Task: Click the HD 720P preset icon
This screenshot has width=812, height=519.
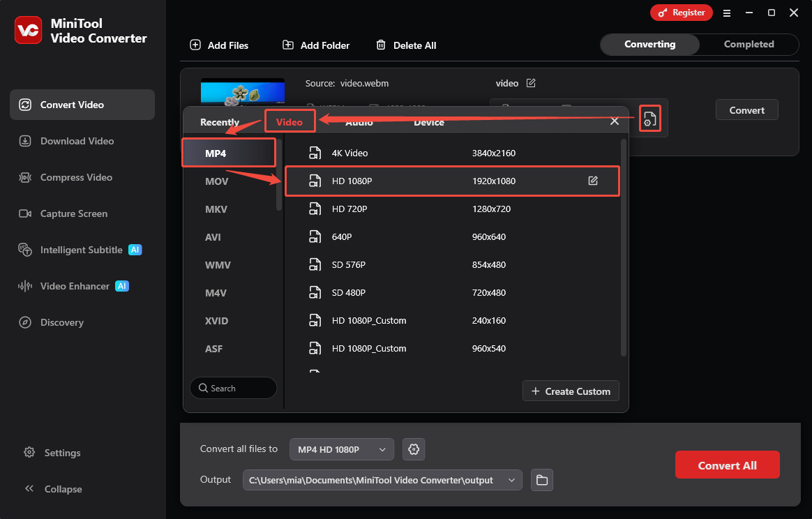Action: (x=315, y=209)
